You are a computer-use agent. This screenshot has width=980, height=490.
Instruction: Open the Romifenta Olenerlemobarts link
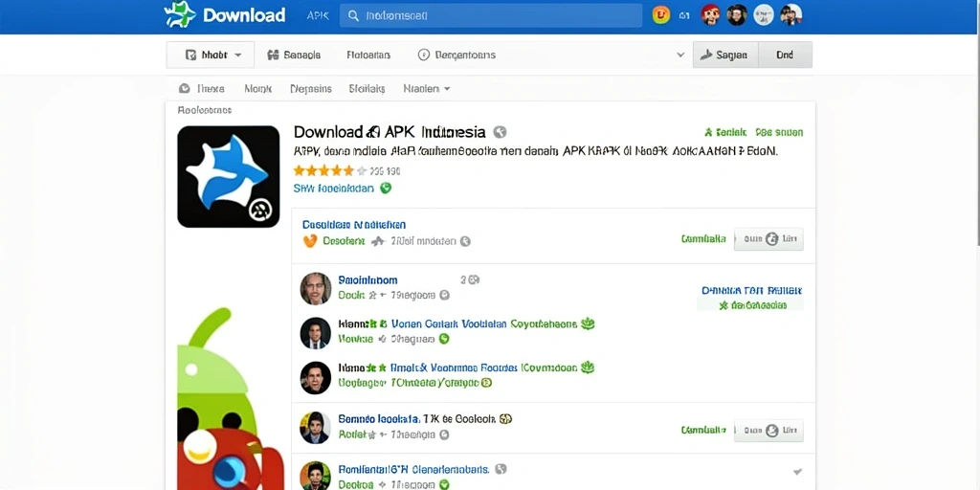tap(413, 469)
